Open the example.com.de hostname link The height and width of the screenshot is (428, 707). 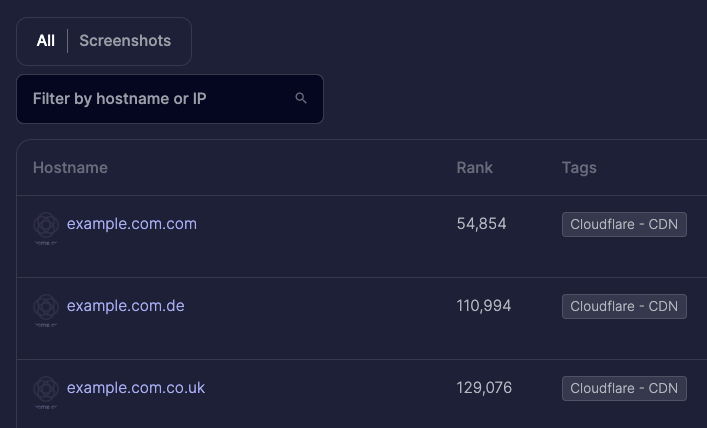[125, 306]
